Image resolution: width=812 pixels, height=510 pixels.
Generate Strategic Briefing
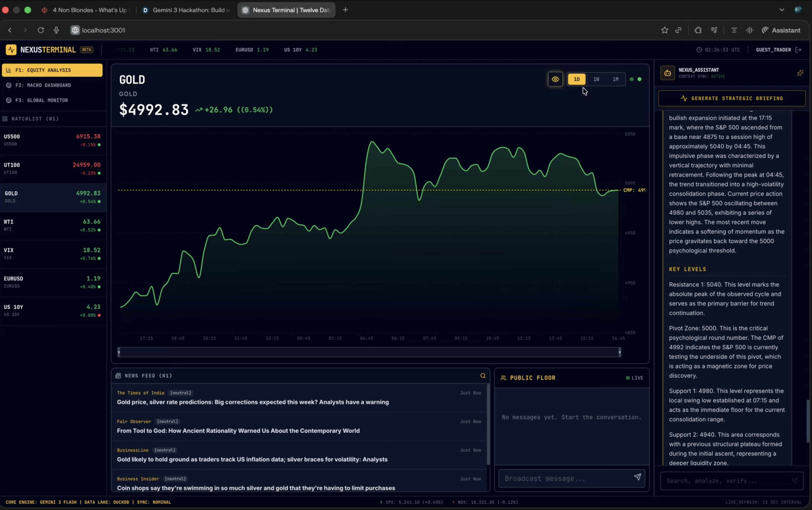coord(732,98)
